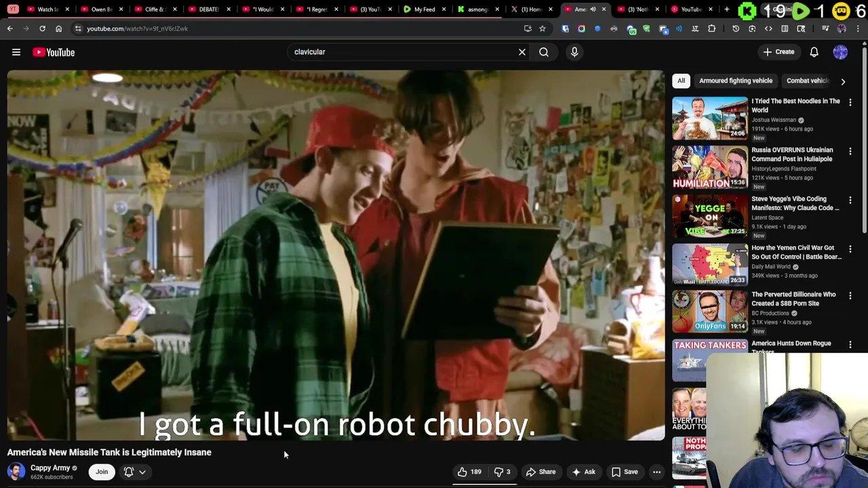Click the browser address bar URL
868x488 pixels.
click(x=138, y=28)
